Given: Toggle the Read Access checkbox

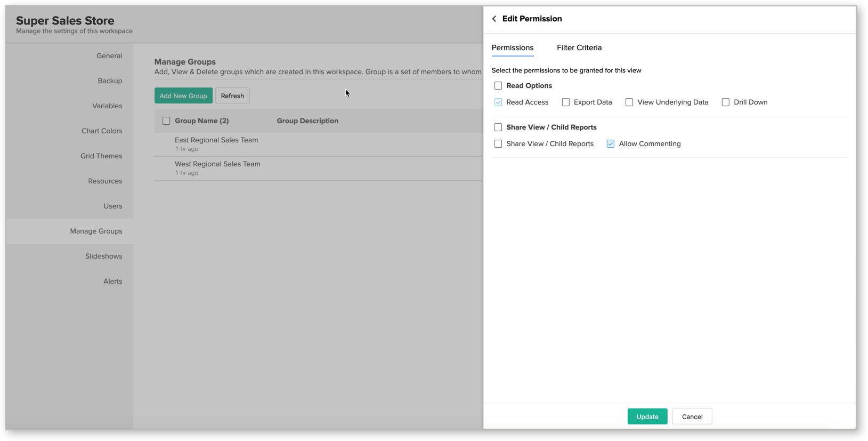Looking at the screenshot, I should [498, 102].
